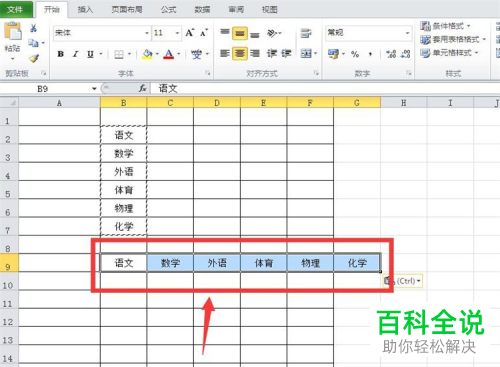Open Format as Table menu
This screenshot has width=500, height=367.
point(452,39)
